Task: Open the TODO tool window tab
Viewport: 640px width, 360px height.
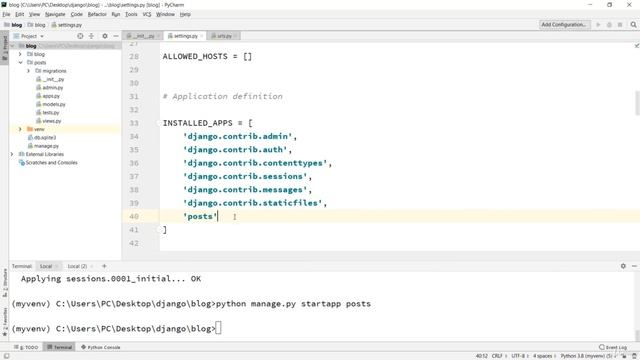Action: pos(26,347)
